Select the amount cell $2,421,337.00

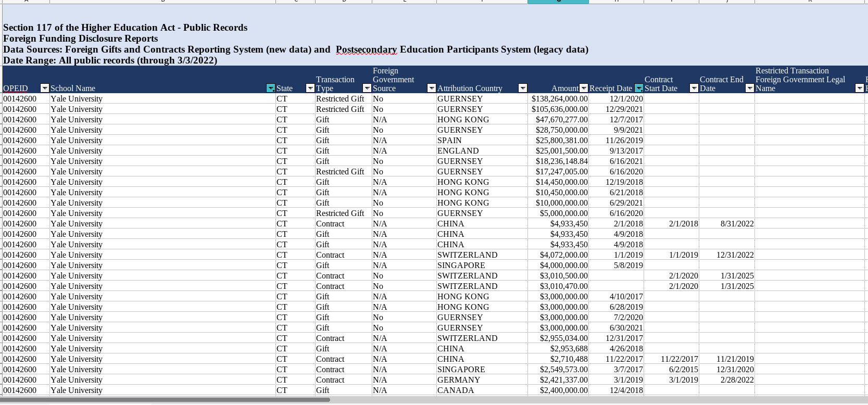pyautogui.click(x=558, y=380)
